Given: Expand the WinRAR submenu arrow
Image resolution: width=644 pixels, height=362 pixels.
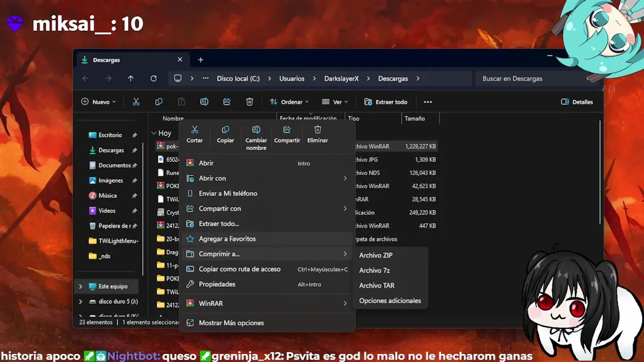Looking at the screenshot, I should 345,304.
